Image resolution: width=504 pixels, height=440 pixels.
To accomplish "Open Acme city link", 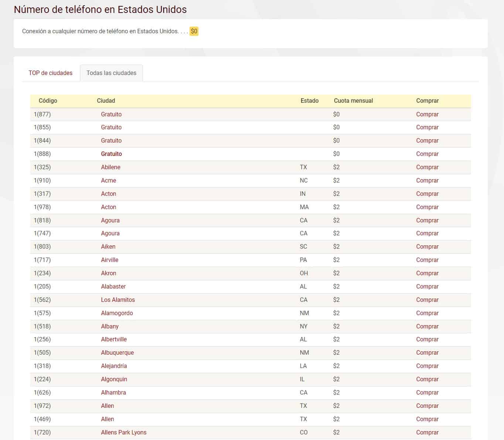I will coord(108,180).
